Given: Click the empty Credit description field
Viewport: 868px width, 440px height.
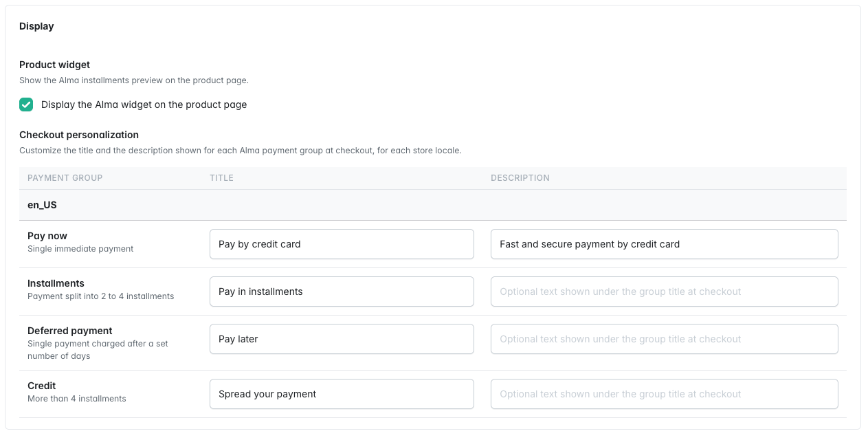Looking at the screenshot, I should pos(665,394).
